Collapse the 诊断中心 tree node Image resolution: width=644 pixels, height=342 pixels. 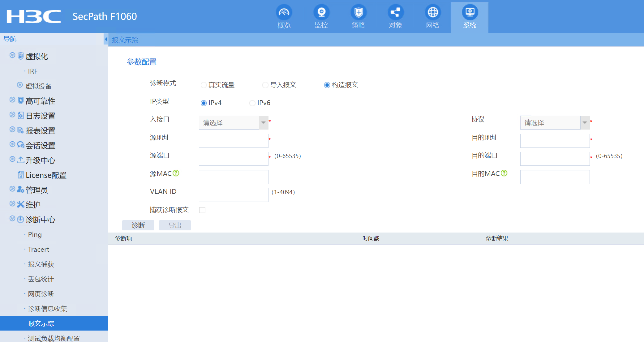(12, 219)
